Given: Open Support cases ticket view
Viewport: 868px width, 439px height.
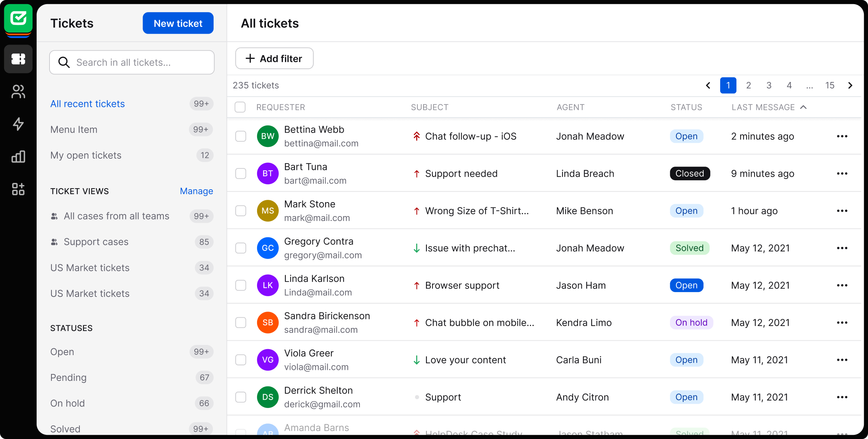Looking at the screenshot, I should coord(96,242).
